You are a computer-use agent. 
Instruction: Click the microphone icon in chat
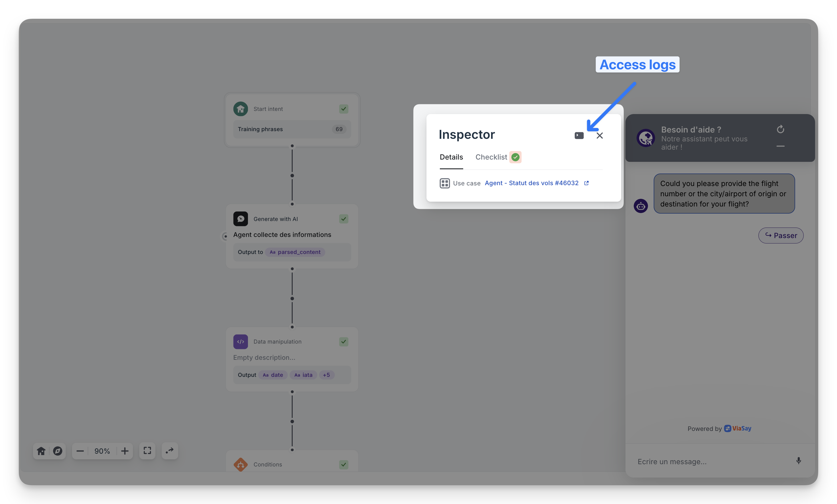click(799, 460)
